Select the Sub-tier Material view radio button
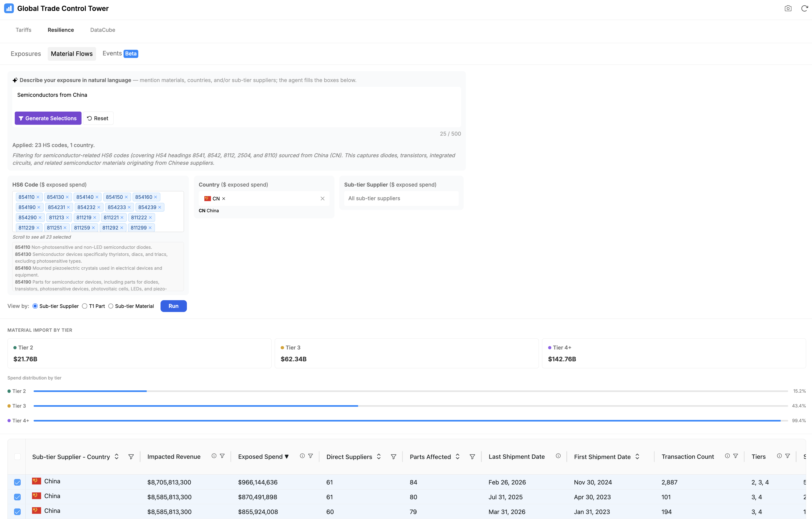 [111, 306]
